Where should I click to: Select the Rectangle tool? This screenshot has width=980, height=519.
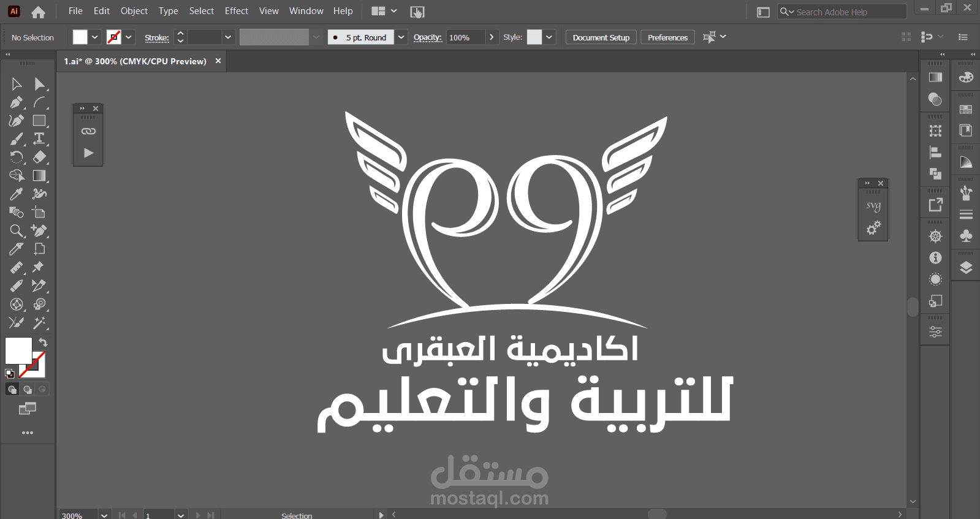[39, 121]
